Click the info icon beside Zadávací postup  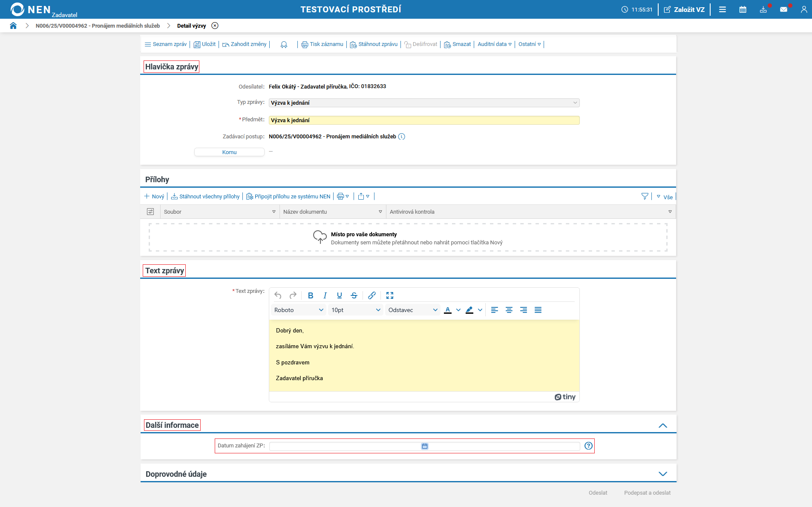[402, 137]
